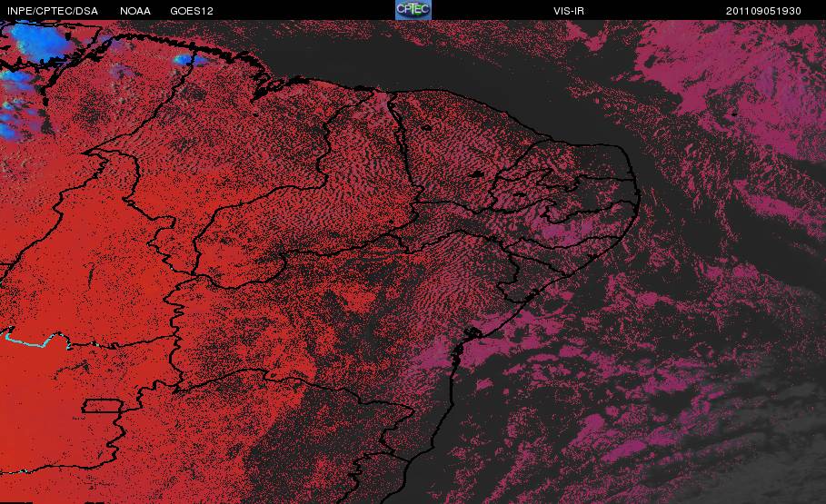
Task: Click the CPTEC logo in header
Action: (x=413, y=10)
